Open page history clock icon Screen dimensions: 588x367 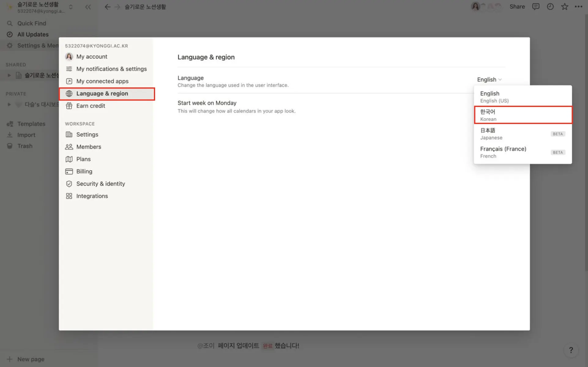pos(550,7)
